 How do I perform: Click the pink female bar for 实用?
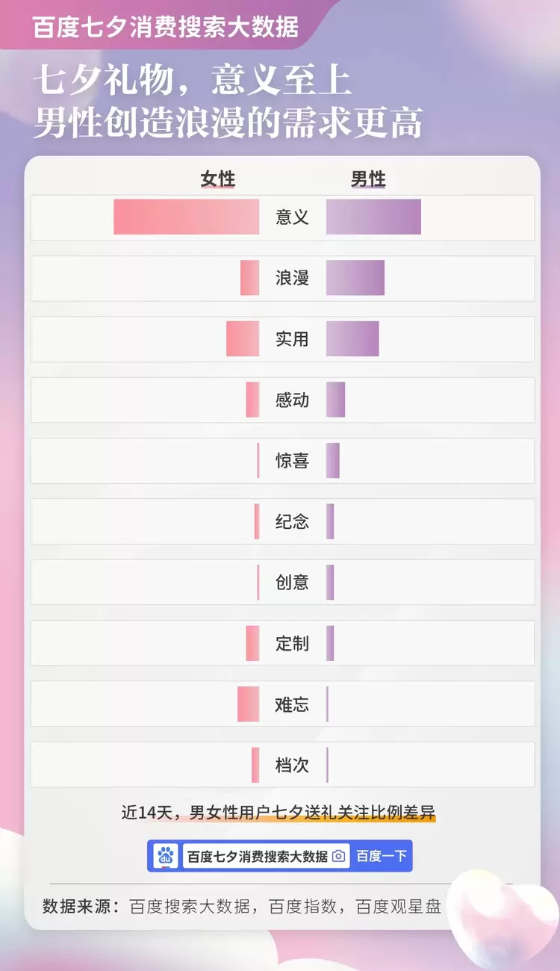(x=243, y=339)
